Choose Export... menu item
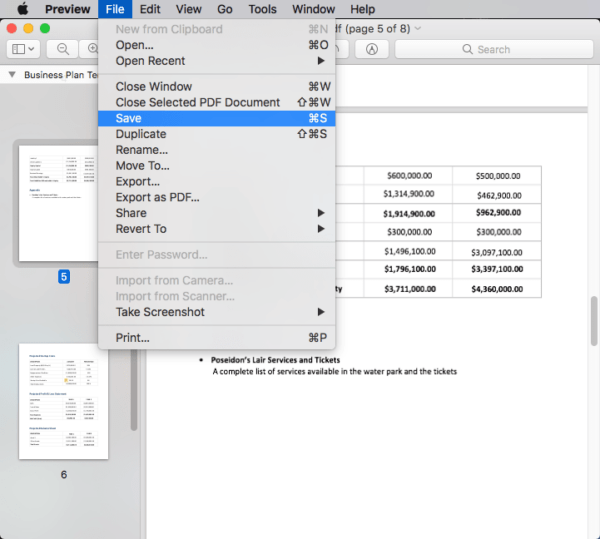 pos(217,181)
